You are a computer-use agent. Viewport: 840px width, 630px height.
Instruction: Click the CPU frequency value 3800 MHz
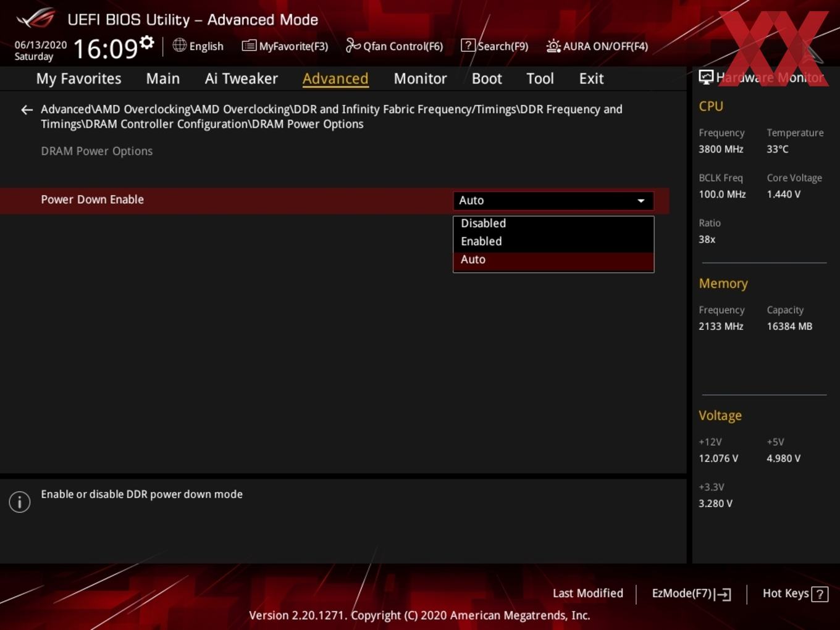(721, 149)
